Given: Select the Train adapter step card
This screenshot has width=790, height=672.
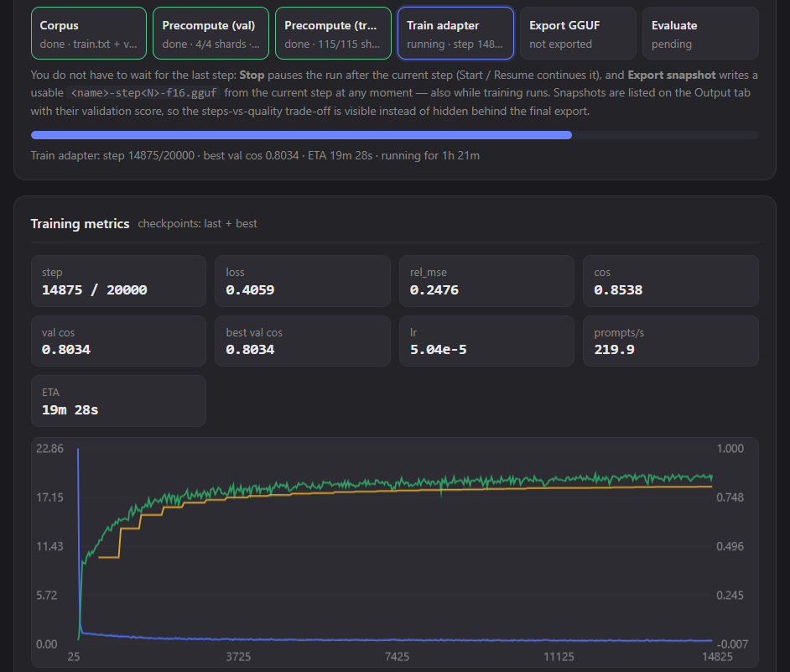Looking at the screenshot, I should pyautogui.click(x=455, y=34).
